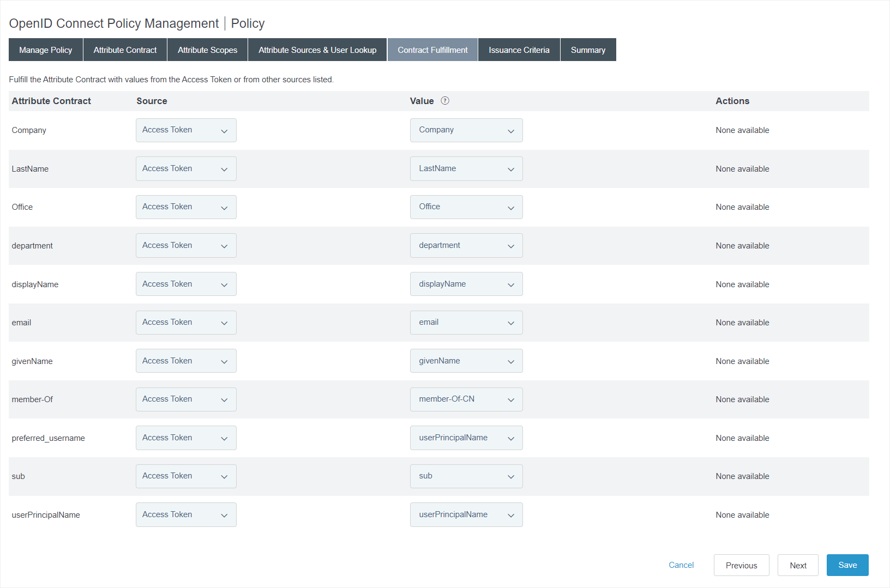890x588 pixels.
Task: Open the Issuance Criteria tab
Action: click(x=519, y=50)
